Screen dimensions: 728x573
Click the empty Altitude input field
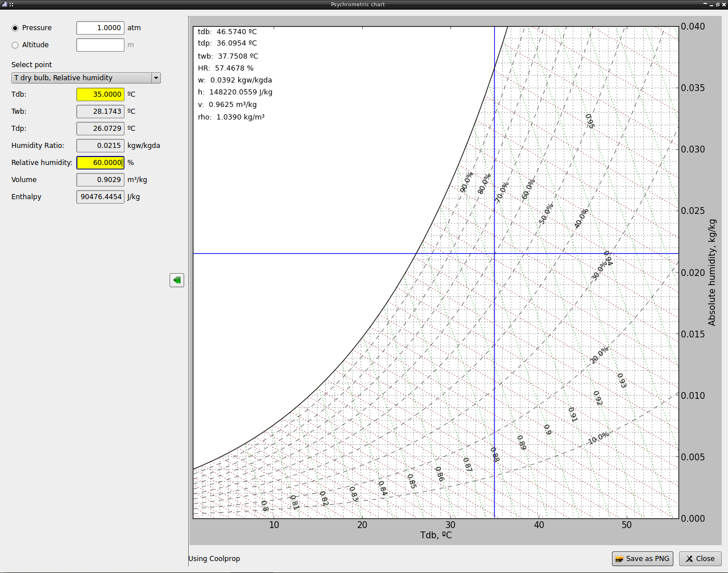tap(100, 44)
